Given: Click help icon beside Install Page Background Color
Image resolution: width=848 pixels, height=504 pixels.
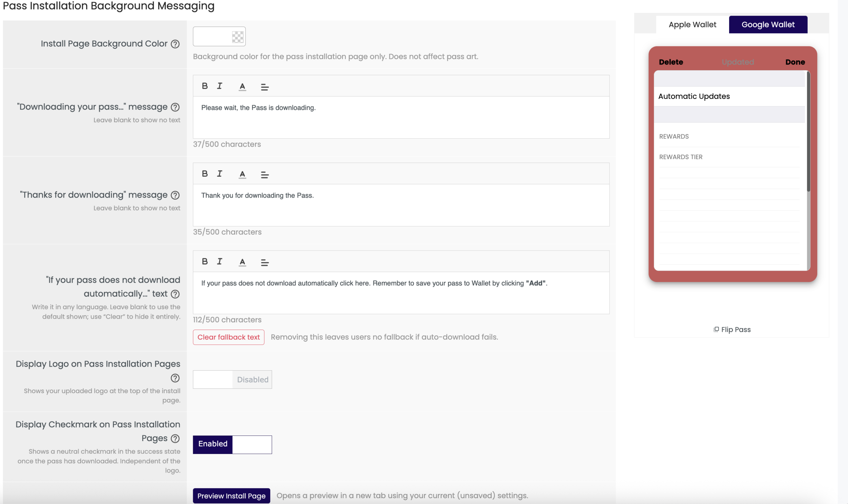Looking at the screenshot, I should [175, 44].
